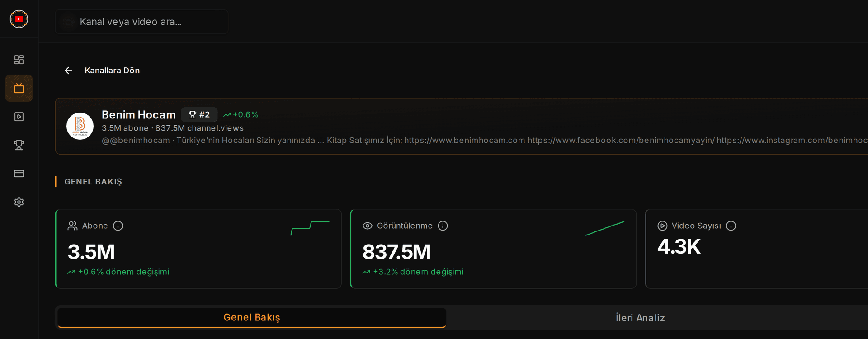
Task: Open the settings gear icon in sidebar
Action: [x=19, y=202]
